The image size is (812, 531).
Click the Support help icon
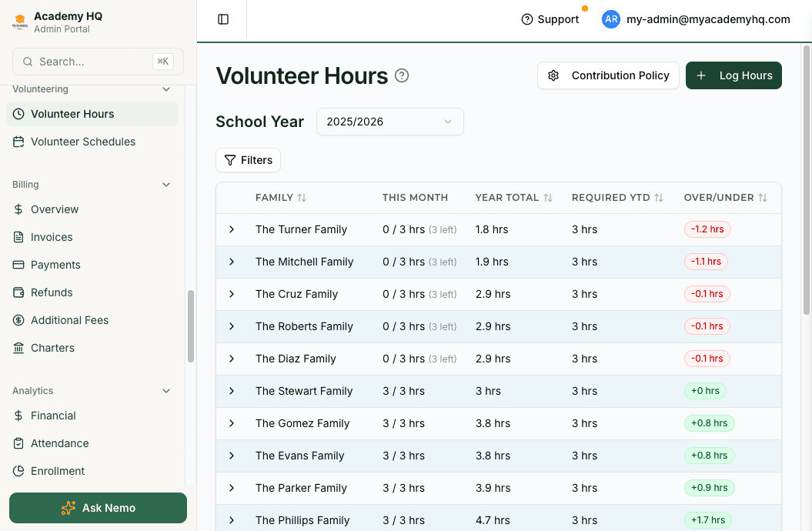pos(526,19)
